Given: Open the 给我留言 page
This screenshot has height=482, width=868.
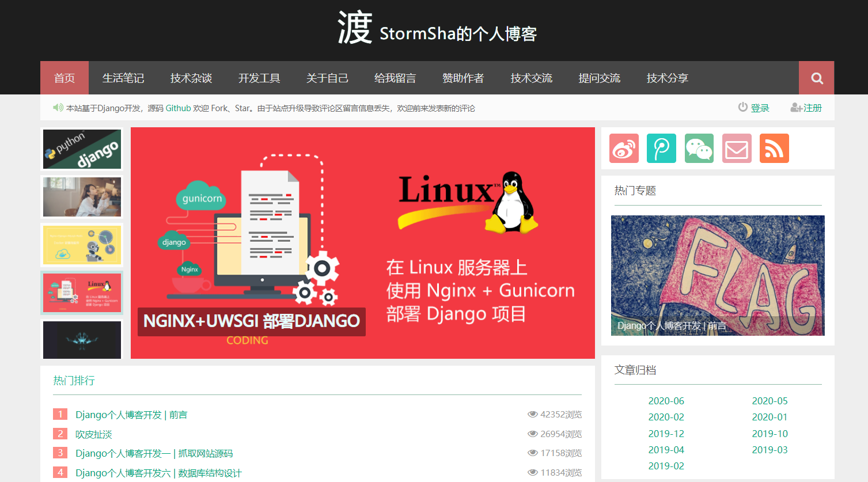Looking at the screenshot, I should pyautogui.click(x=395, y=78).
